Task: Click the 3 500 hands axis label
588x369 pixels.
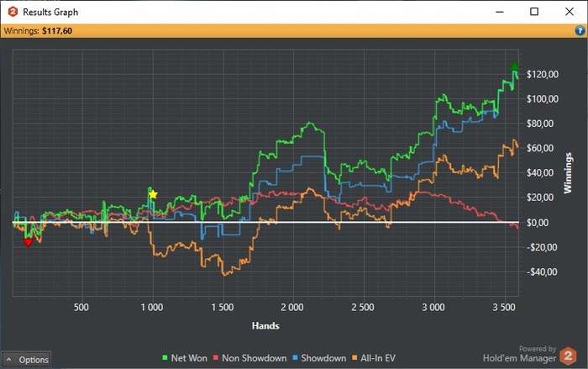Action: (504, 307)
